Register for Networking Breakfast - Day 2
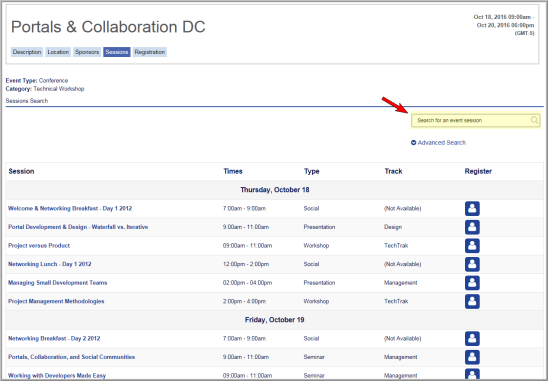 (x=472, y=339)
